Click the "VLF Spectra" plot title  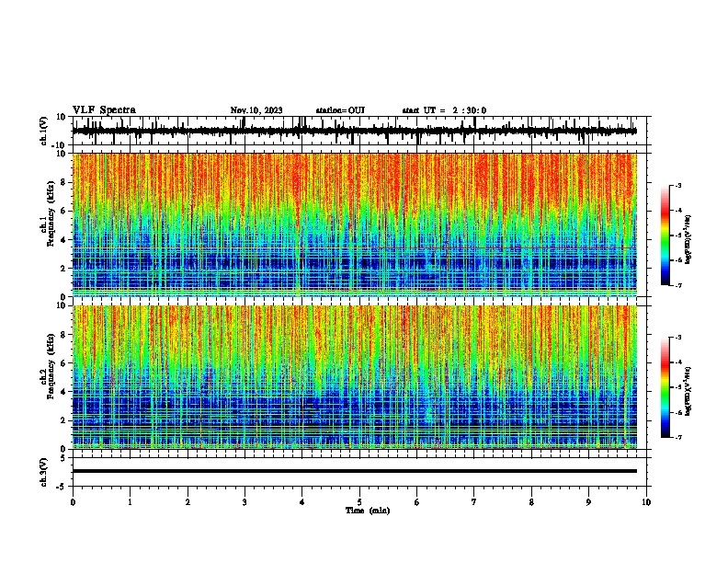[104, 110]
